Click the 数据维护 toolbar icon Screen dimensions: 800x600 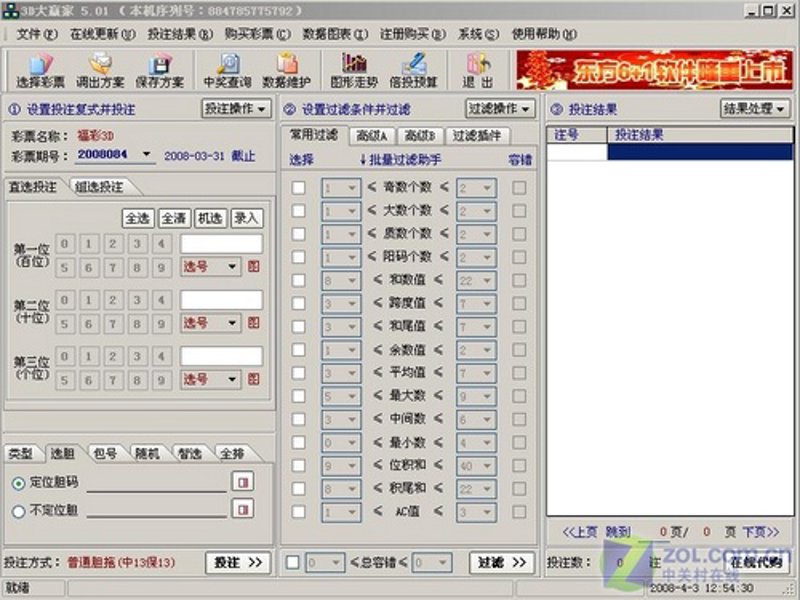click(x=286, y=70)
